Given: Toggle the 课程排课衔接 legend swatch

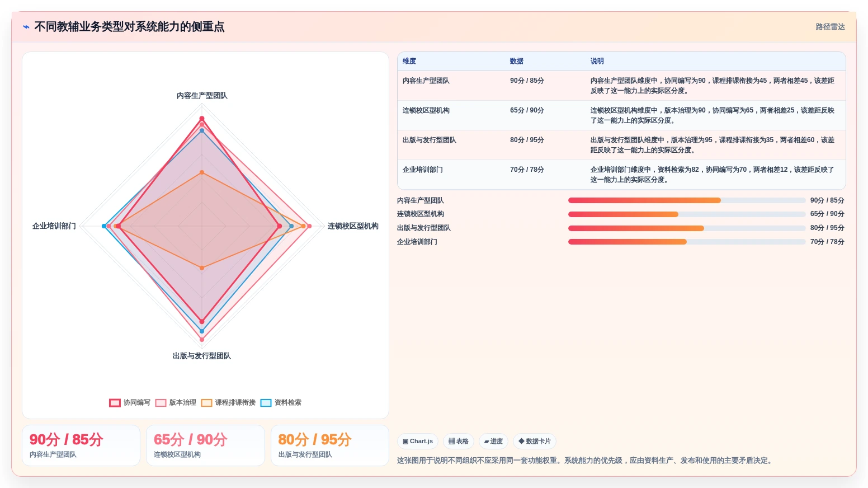Looking at the screenshot, I should (x=207, y=403).
